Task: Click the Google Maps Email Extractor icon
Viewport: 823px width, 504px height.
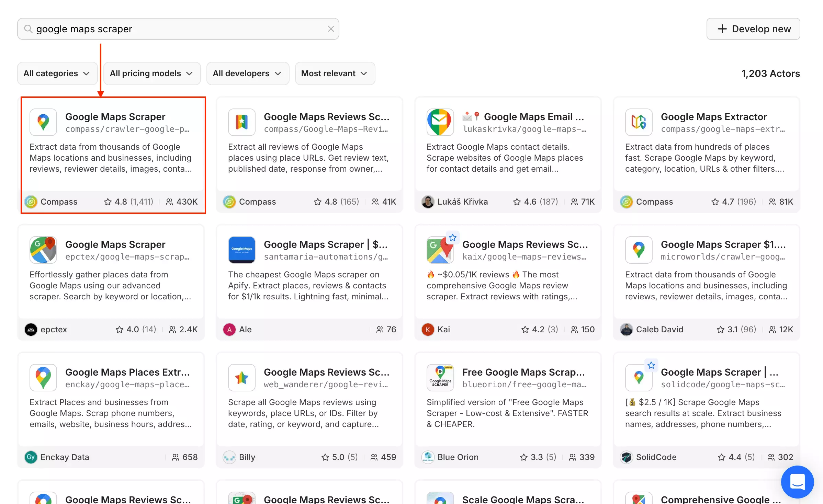Action: [440, 122]
